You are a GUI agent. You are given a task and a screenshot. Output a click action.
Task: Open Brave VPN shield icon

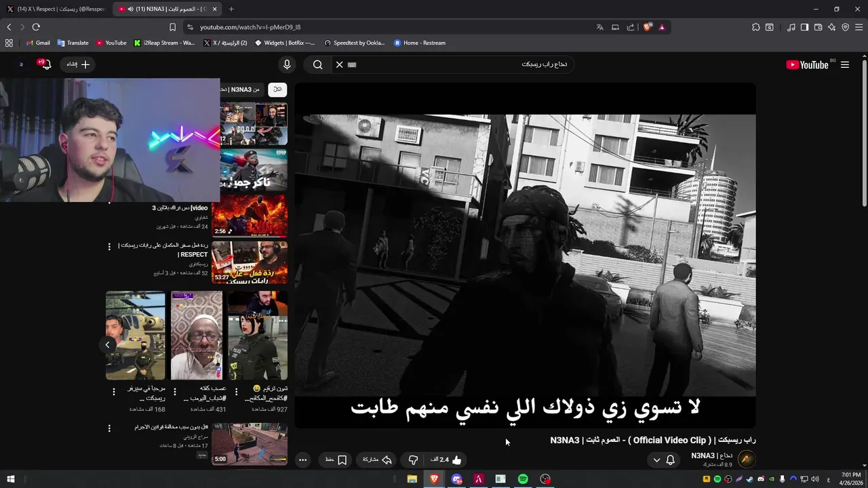coord(845,27)
